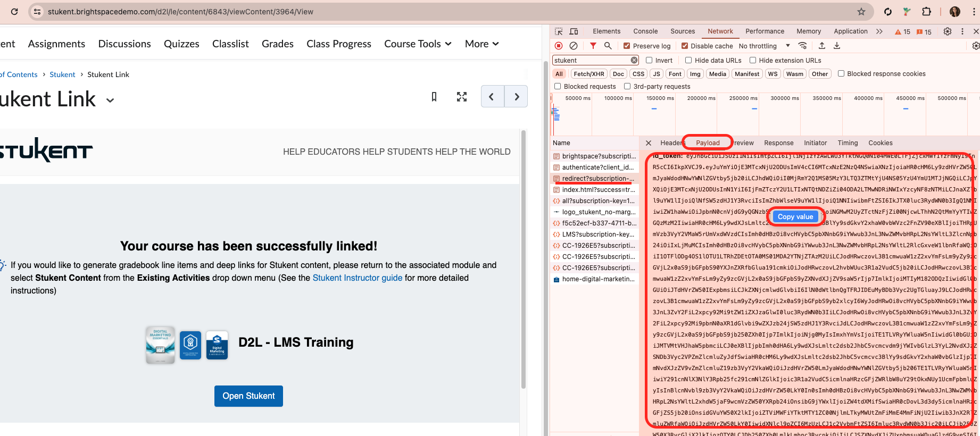Check Hide extension URLs
Viewport: 980px width, 436px height.
point(753,60)
